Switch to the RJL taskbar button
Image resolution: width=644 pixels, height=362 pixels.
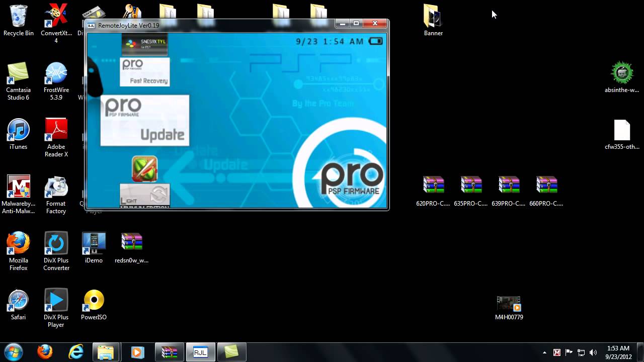(x=200, y=352)
